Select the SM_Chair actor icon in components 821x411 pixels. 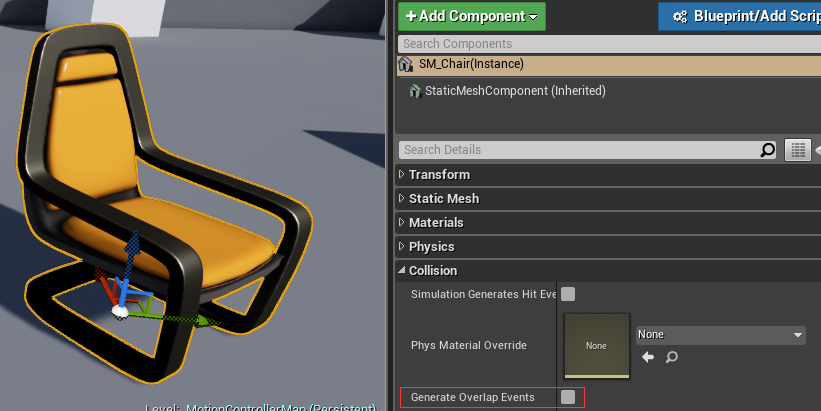[x=405, y=64]
